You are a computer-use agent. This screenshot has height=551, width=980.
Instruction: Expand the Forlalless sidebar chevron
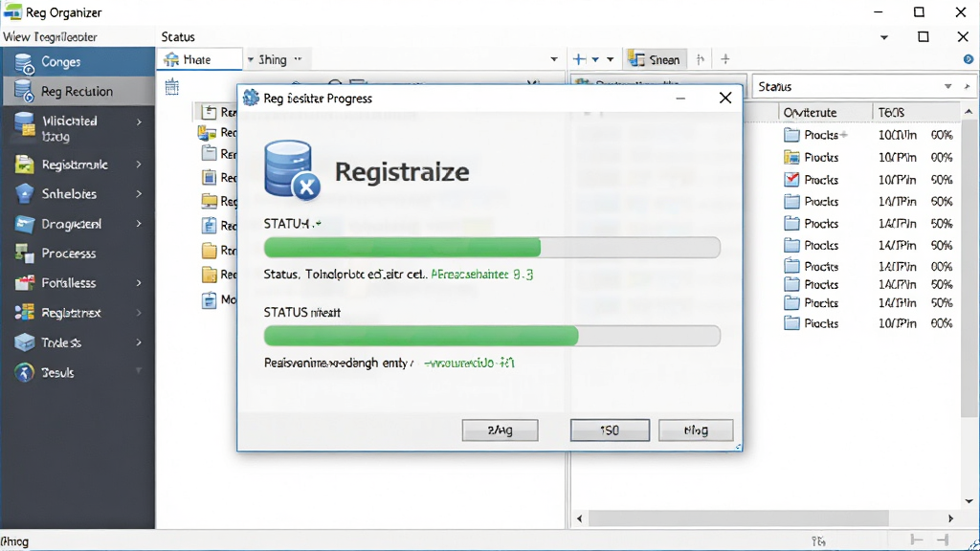click(139, 283)
